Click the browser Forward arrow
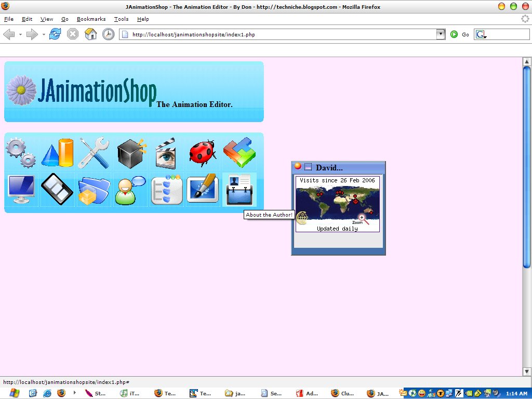This screenshot has height=399, width=532. pyautogui.click(x=32, y=34)
